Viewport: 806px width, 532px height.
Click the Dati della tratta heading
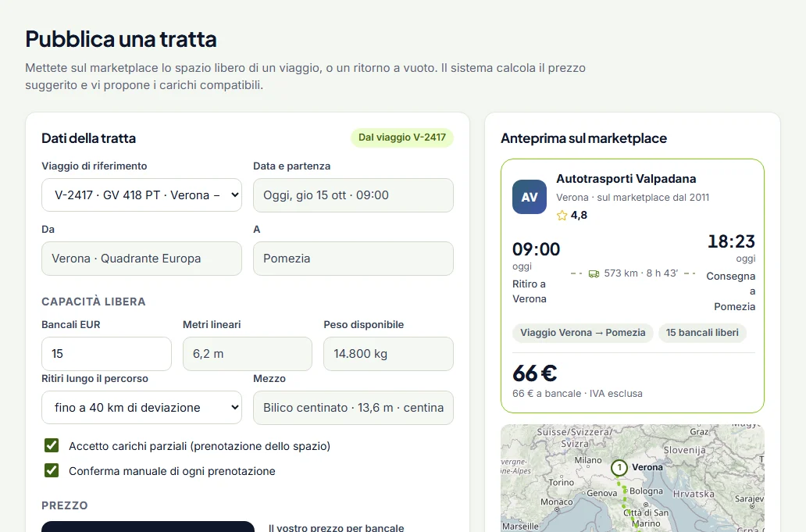pyautogui.click(x=88, y=138)
